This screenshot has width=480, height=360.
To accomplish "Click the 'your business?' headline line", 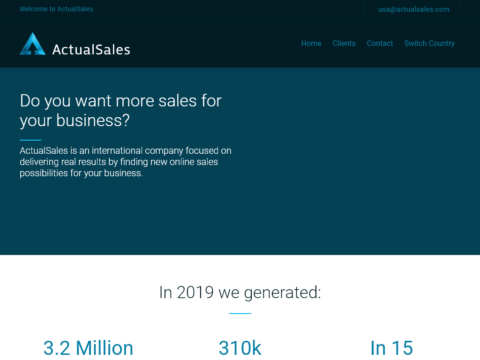I will [x=75, y=120].
